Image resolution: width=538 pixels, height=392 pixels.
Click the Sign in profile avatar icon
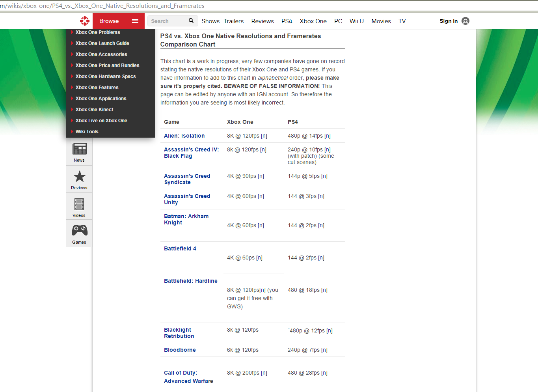(465, 21)
